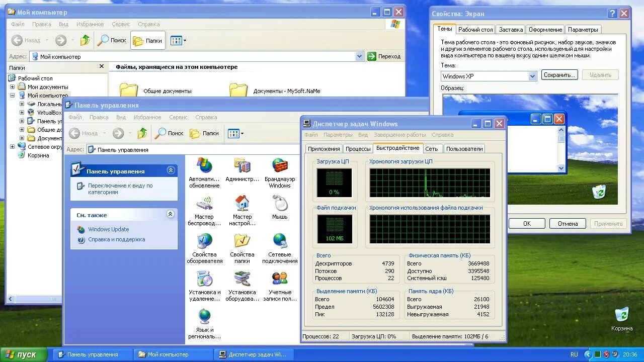Expand Сетевое окружение in the folder tree
Viewport: 644px width, 362px height.
[12, 147]
